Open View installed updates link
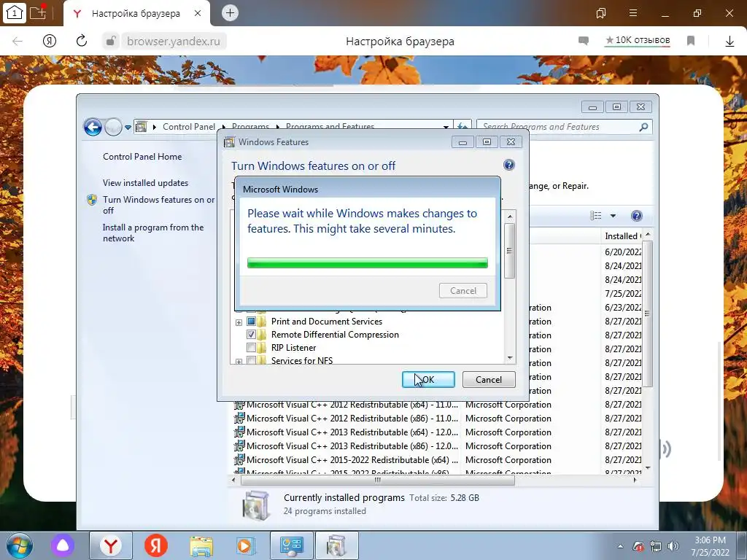 pos(145,183)
